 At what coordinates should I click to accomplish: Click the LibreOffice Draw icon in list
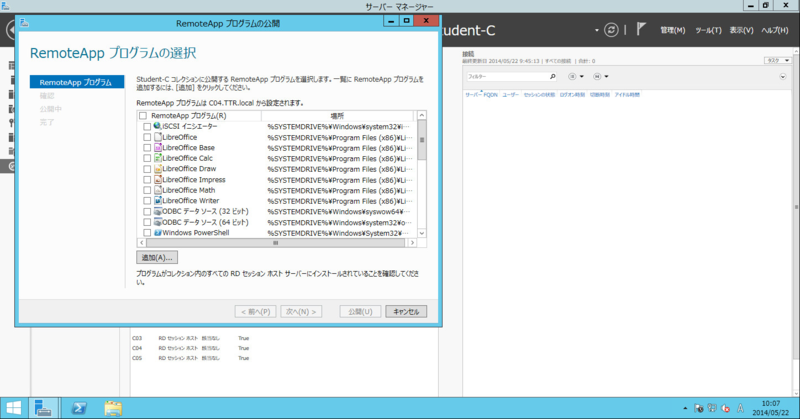(158, 169)
